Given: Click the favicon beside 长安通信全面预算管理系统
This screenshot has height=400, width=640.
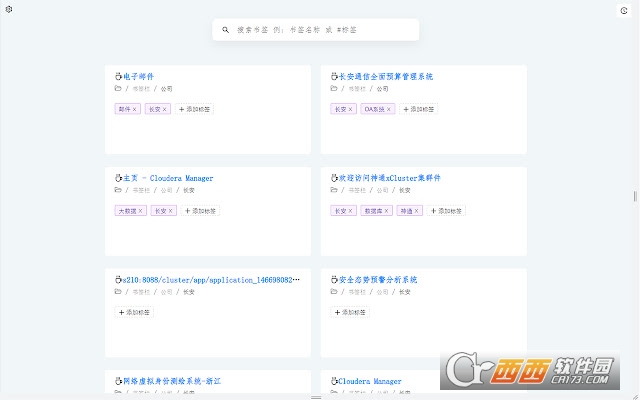Looking at the screenshot, I should click(x=334, y=76).
